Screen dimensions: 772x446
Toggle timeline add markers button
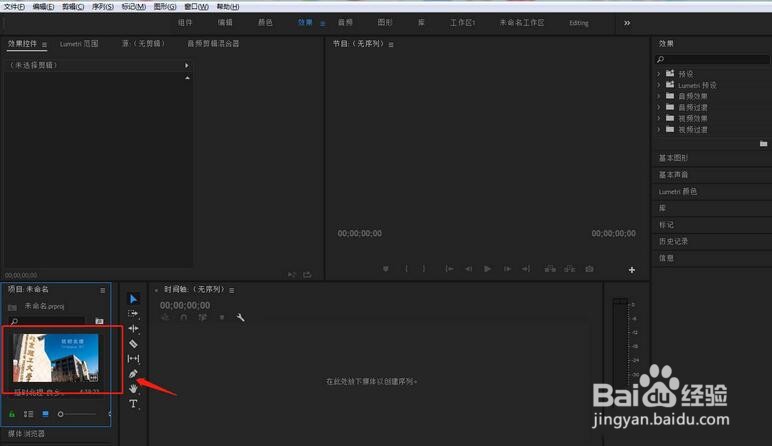pos(222,318)
